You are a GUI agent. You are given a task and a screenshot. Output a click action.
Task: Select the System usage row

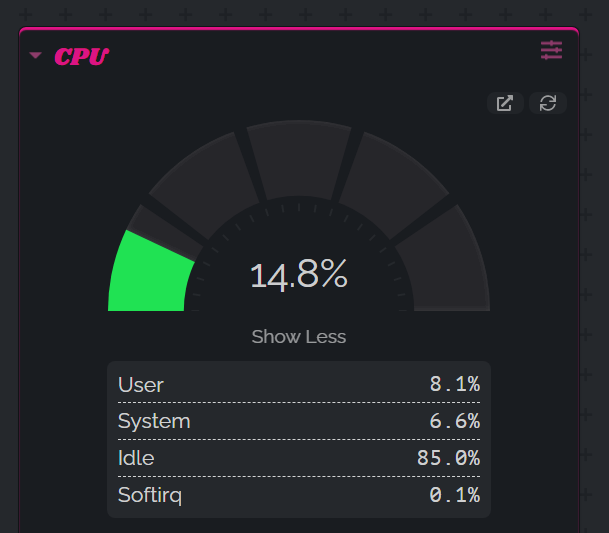[x=299, y=421]
